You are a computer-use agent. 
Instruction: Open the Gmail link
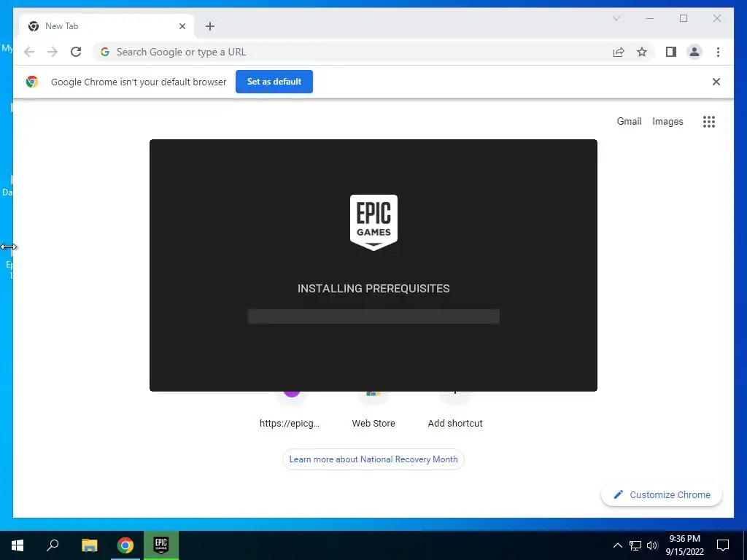(x=629, y=122)
